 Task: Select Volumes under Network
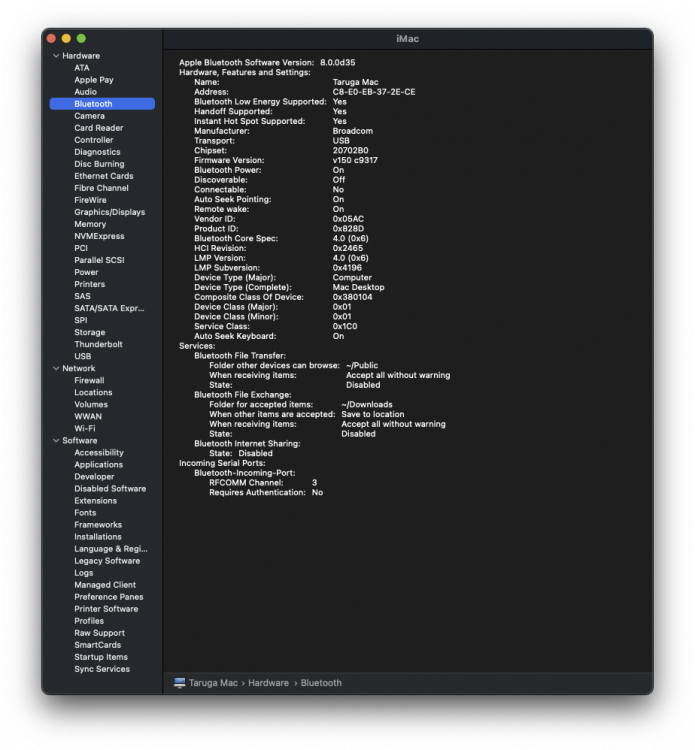pos(91,404)
